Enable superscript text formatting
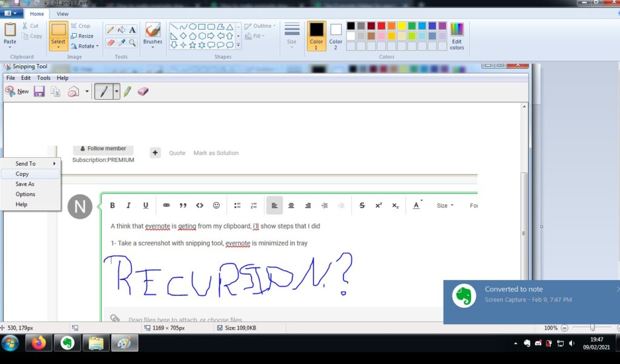620x364 pixels. (x=378, y=206)
